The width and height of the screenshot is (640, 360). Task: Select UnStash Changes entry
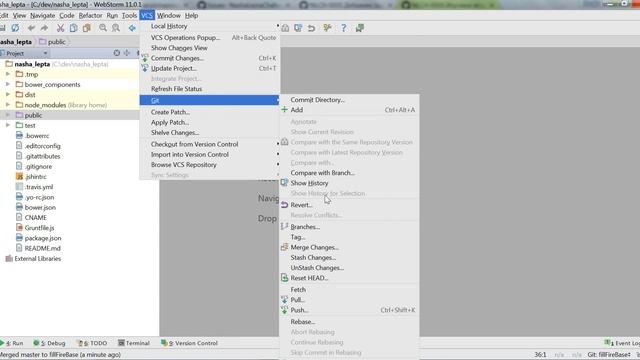pos(349,268)
